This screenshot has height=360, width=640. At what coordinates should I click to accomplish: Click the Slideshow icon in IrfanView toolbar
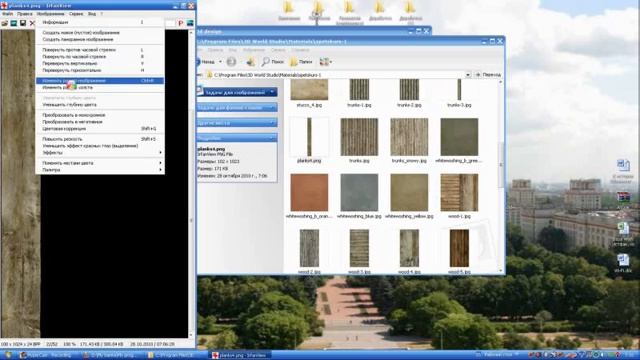[14, 23]
